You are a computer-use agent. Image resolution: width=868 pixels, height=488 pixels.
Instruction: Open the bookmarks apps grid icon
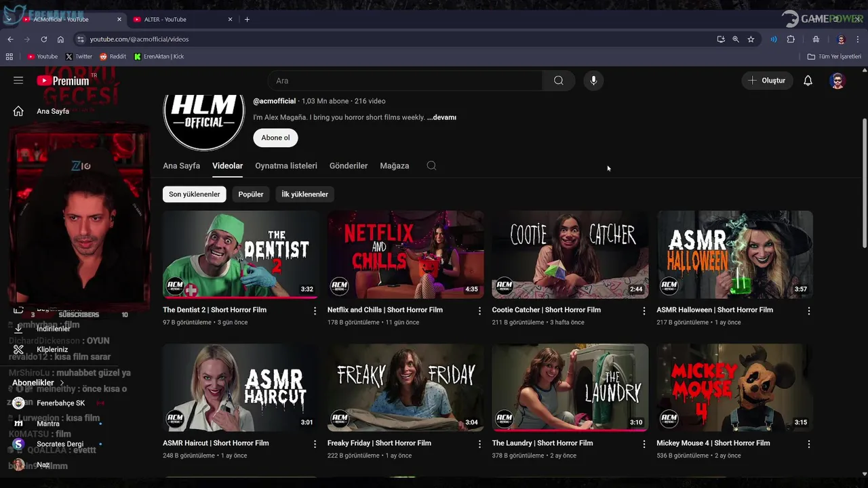(x=9, y=56)
